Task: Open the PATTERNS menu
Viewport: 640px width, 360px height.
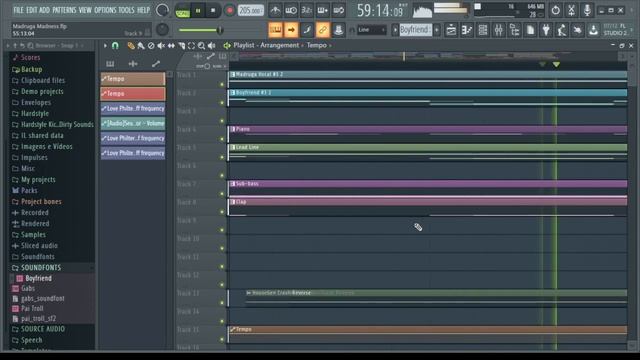Action: [x=64, y=10]
